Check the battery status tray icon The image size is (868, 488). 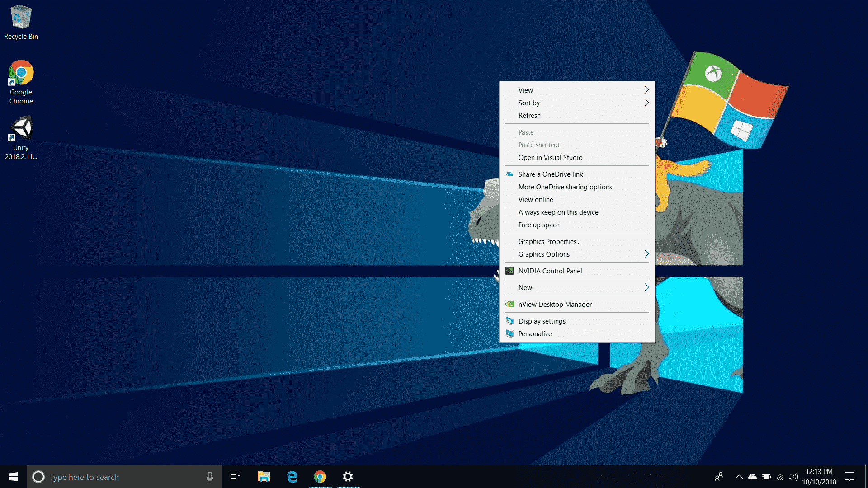click(766, 477)
